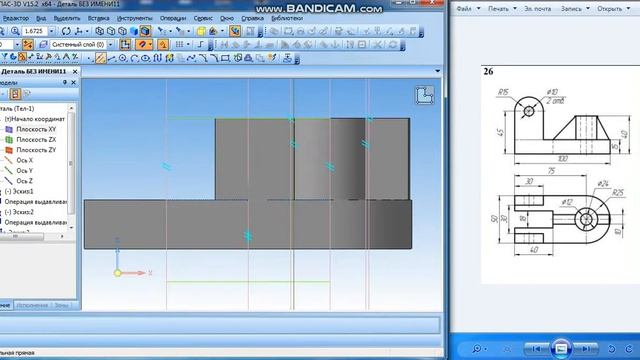Toggle the local coordinate system frame button
The height and width of the screenshot is (360, 640).
tap(125, 44)
